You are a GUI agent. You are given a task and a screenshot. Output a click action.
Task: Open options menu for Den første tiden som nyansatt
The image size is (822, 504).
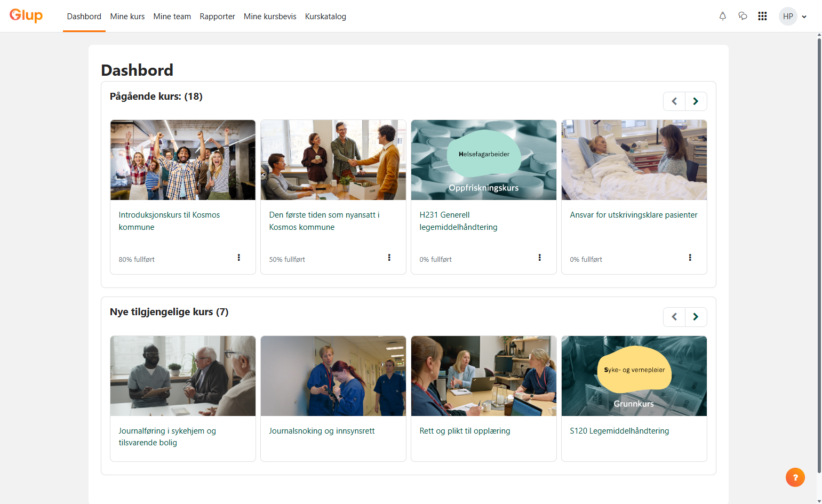[x=389, y=258]
